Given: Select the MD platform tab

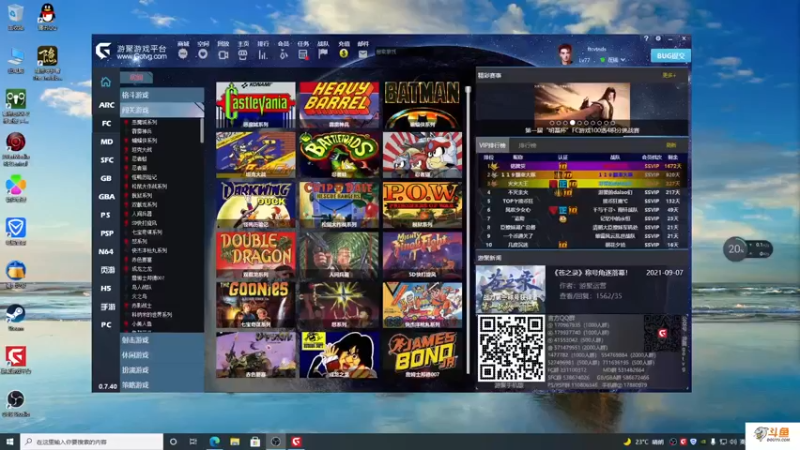Looking at the screenshot, I should [106, 141].
